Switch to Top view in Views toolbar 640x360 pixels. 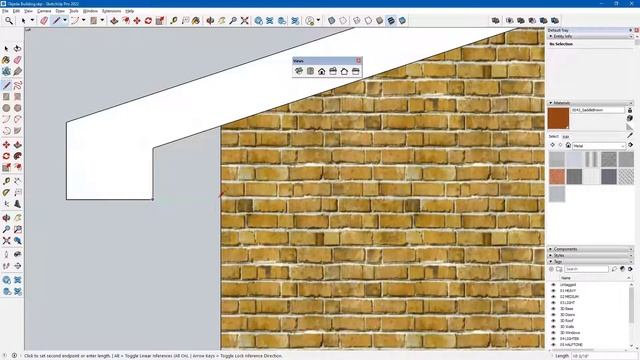click(x=310, y=71)
